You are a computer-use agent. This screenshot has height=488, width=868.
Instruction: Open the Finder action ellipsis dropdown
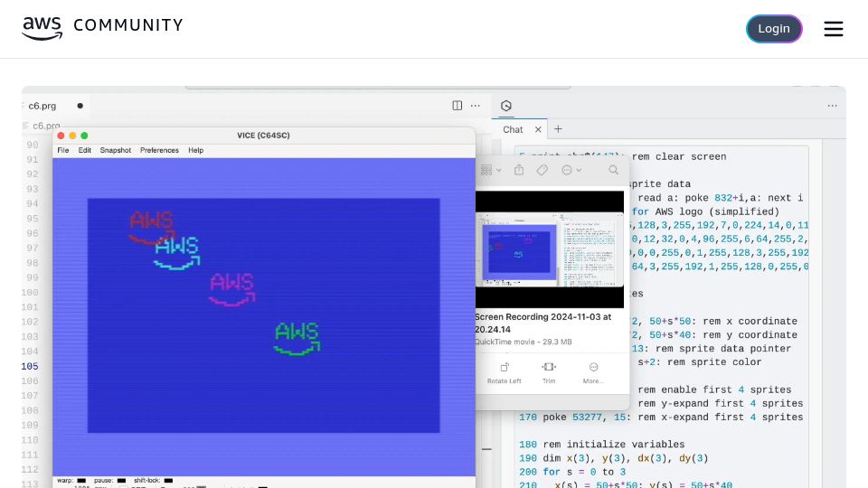point(571,171)
